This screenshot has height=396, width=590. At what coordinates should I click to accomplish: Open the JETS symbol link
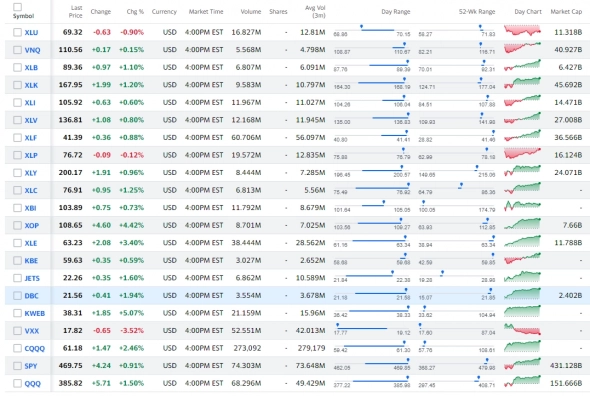[32, 278]
